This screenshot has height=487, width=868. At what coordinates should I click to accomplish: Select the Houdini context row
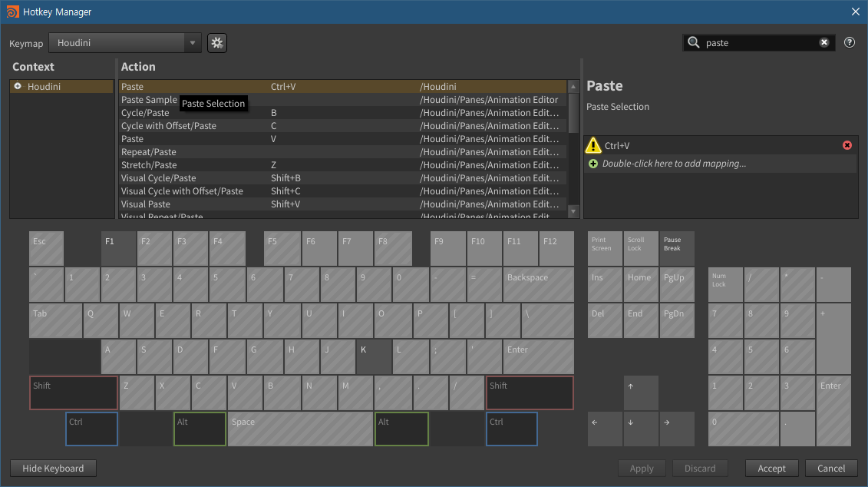click(61, 87)
